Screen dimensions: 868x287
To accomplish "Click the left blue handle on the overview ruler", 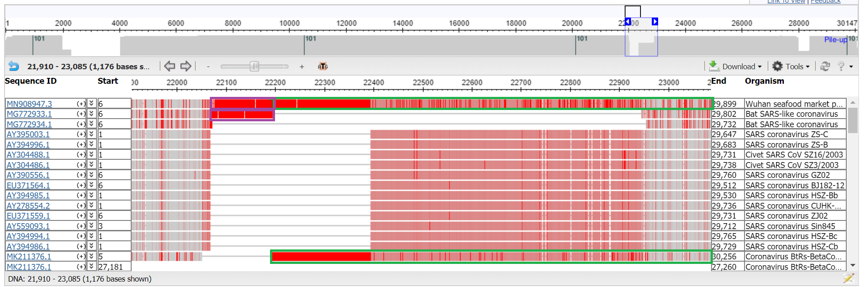I will tap(628, 21).
